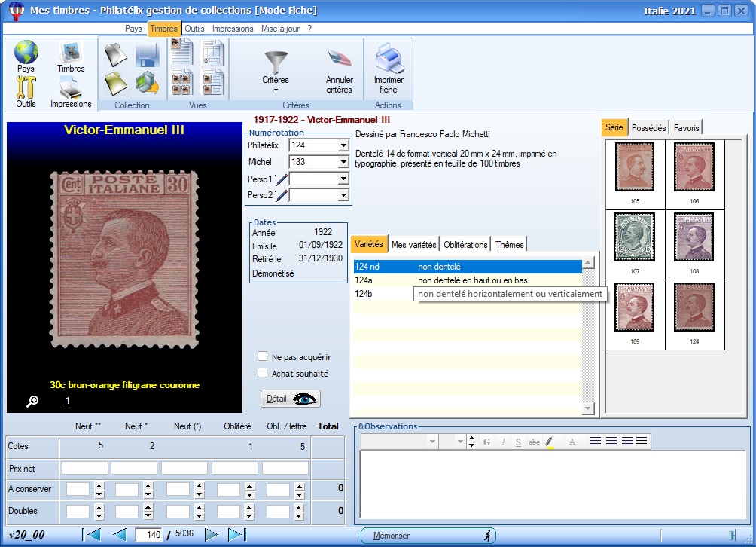Open the Pays menu
Screen dimensions: 756x547
coord(133,29)
